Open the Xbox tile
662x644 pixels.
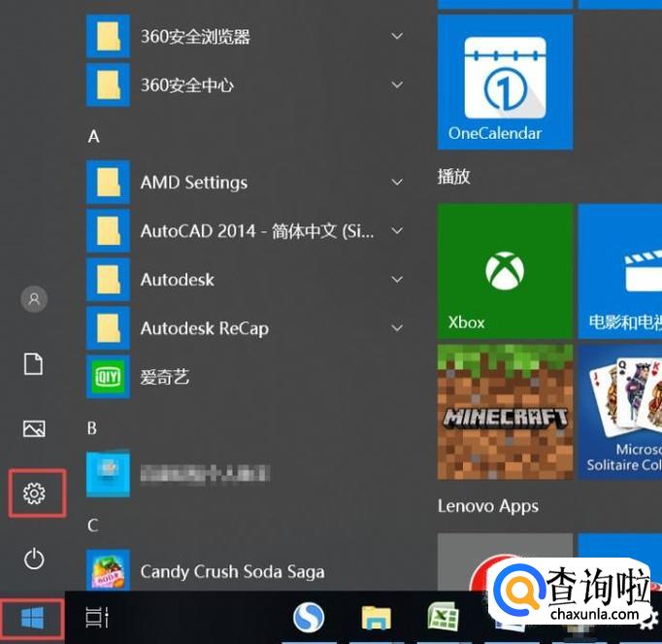click(505, 271)
